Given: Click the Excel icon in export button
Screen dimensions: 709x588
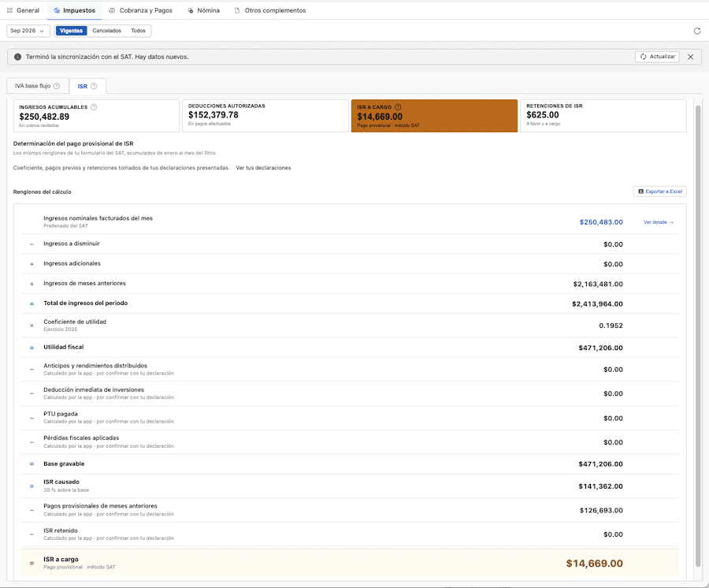Looking at the screenshot, I should point(640,192).
